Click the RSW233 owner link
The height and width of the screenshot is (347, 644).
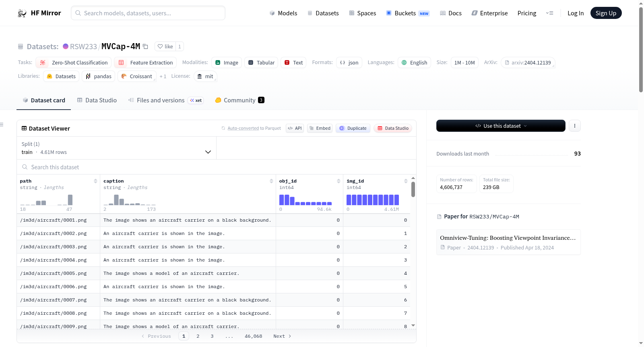[83, 46]
